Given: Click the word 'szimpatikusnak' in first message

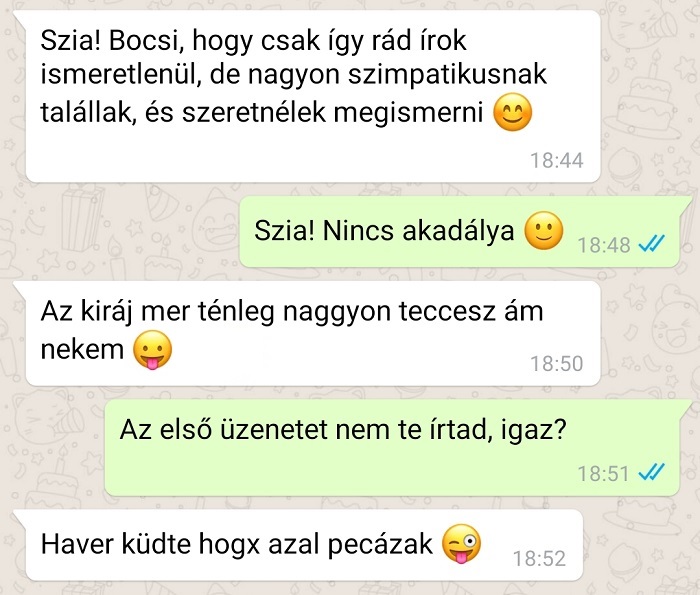Looking at the screenshot, I should pos(447,76).
